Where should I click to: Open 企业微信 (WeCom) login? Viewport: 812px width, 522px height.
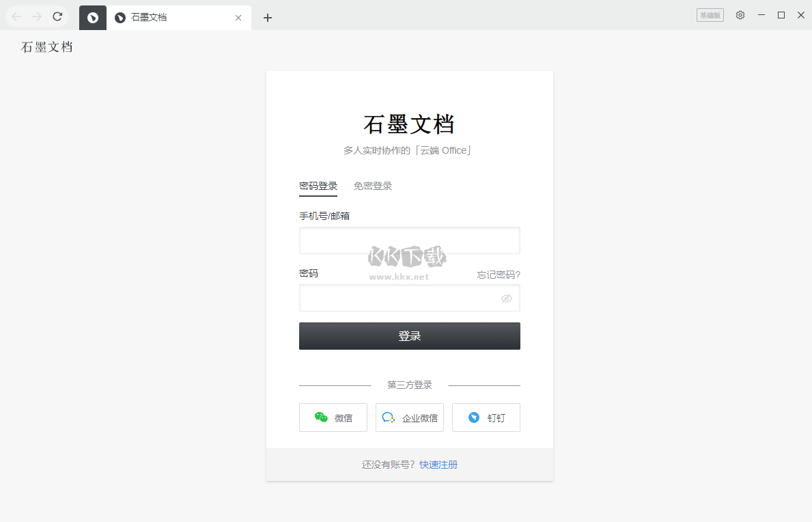(x=409, y=417)
